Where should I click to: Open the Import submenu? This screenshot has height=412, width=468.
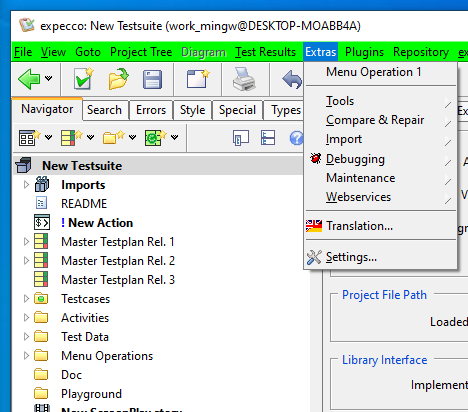click(380, 139)
